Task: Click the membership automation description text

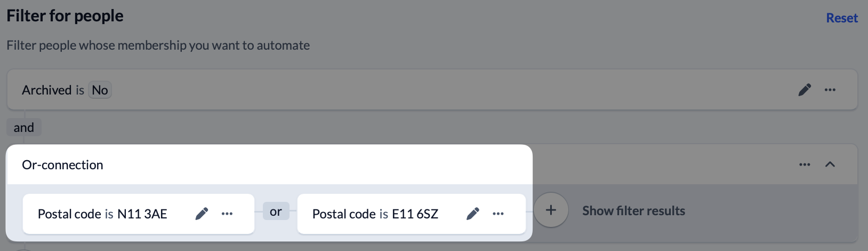Action: tap(158, 45)
